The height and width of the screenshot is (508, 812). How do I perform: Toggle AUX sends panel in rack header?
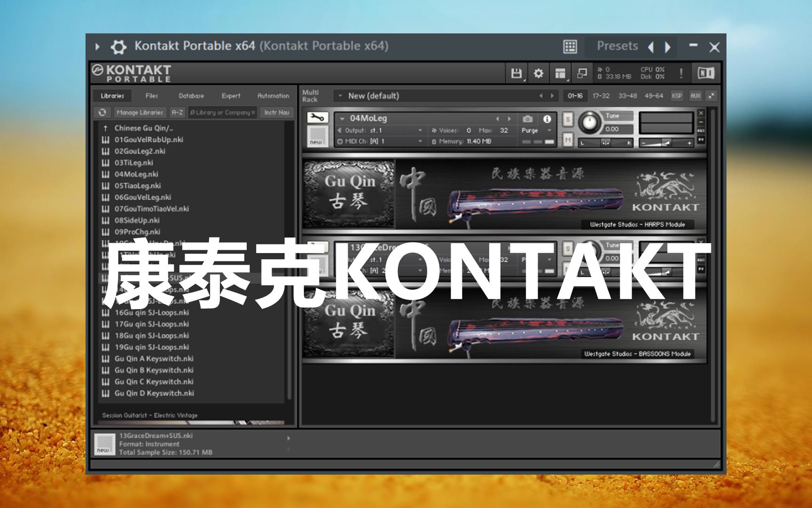click(695, 95)
